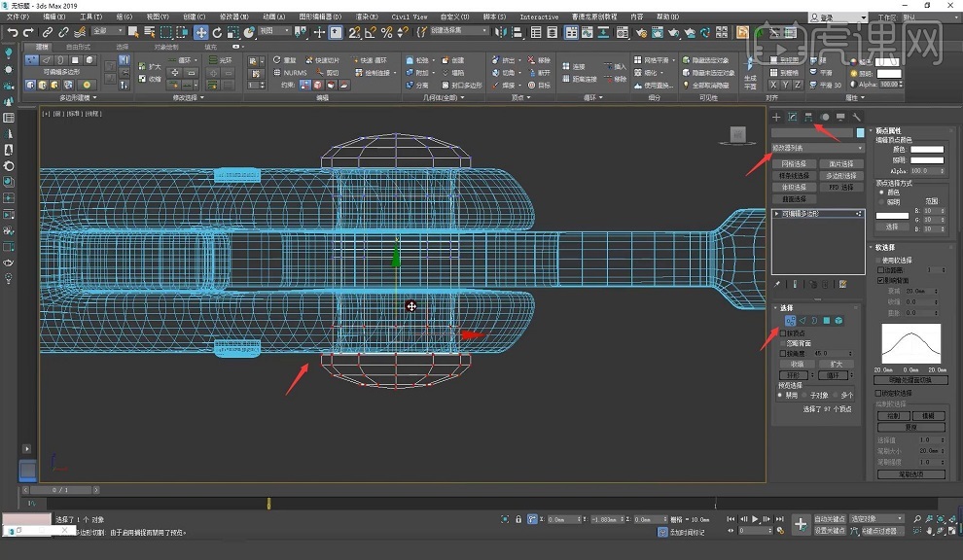Open the 修改器(M) menu

point(234,17)
